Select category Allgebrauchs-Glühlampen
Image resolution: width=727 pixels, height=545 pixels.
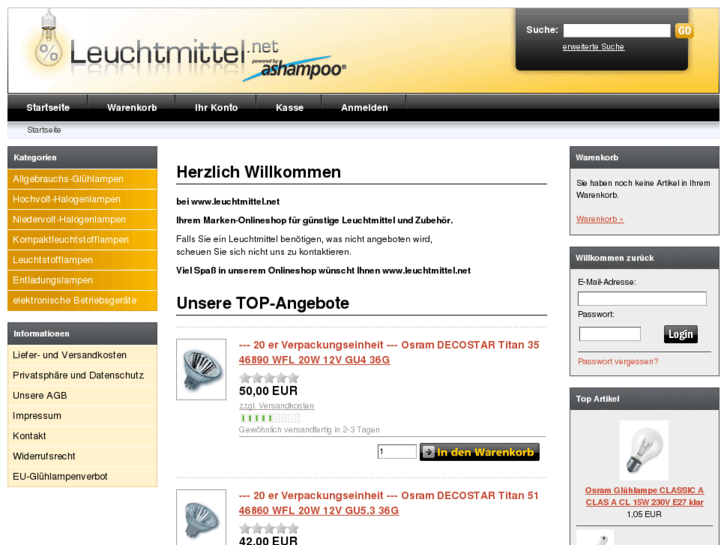[x=82, y=179]
